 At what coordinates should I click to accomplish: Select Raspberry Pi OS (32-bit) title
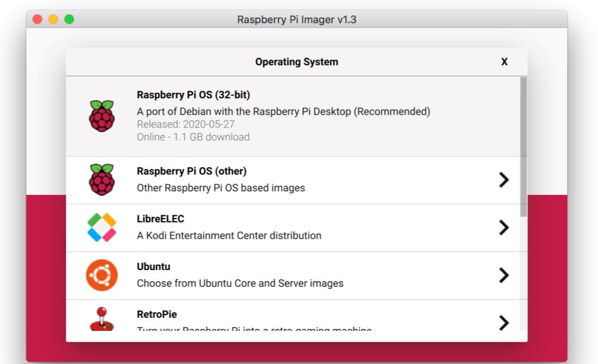[x=193, y=95]
